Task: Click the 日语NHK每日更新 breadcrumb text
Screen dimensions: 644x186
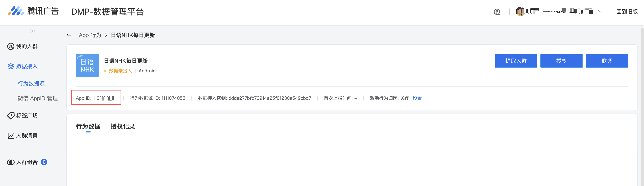Action: [133, 35]
